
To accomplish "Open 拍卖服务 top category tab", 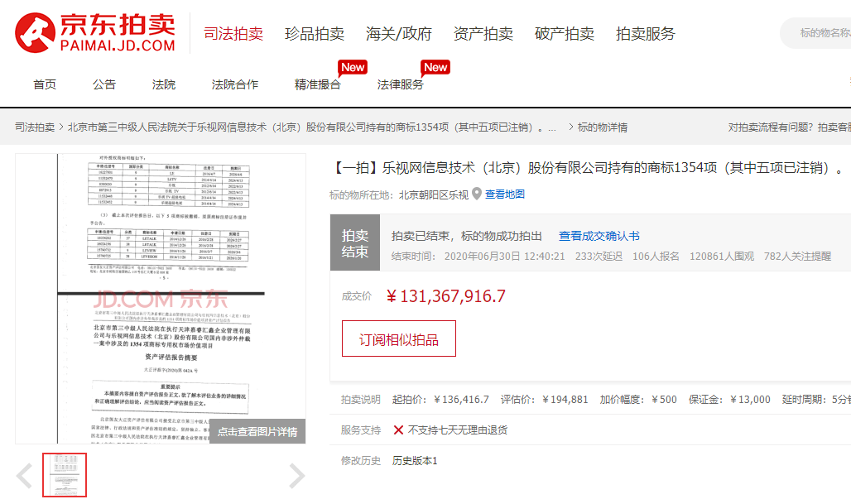I will tap(646, 34).
